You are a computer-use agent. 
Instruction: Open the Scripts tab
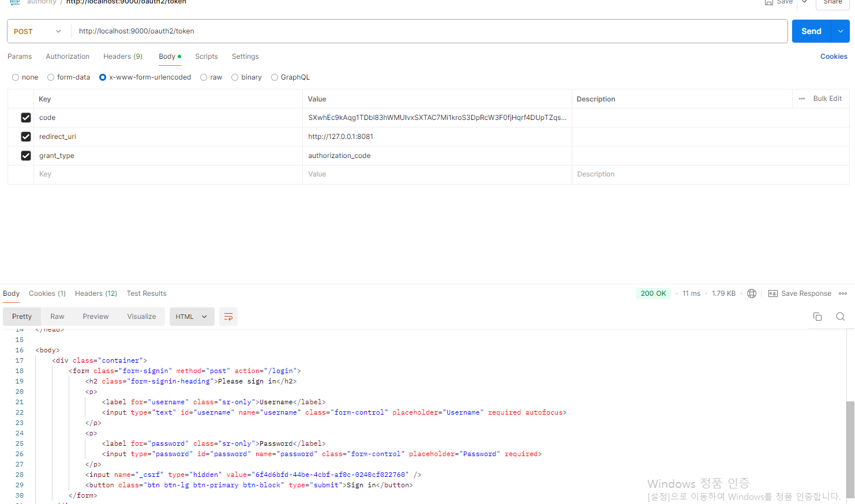tap(207, 57)
